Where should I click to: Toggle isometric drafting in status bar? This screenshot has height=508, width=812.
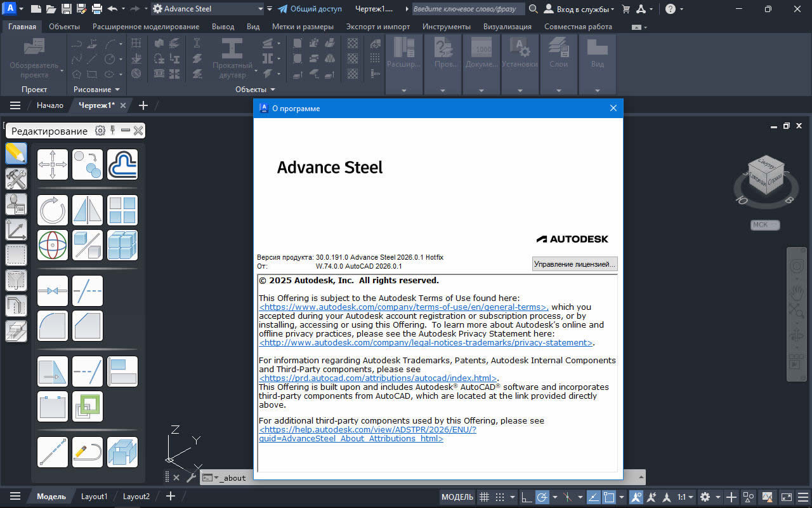[x=566, y=497]
